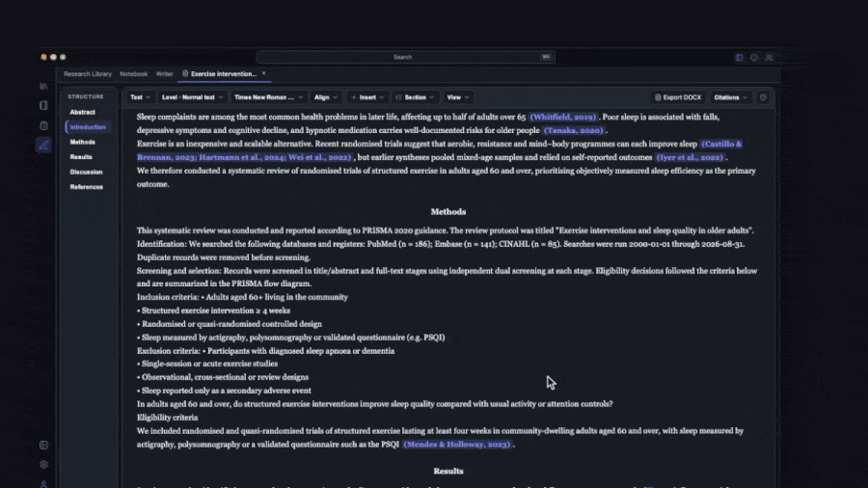Toggle the side panel icon in title bar
Screen dimensions: 868x488
(739, 57)
